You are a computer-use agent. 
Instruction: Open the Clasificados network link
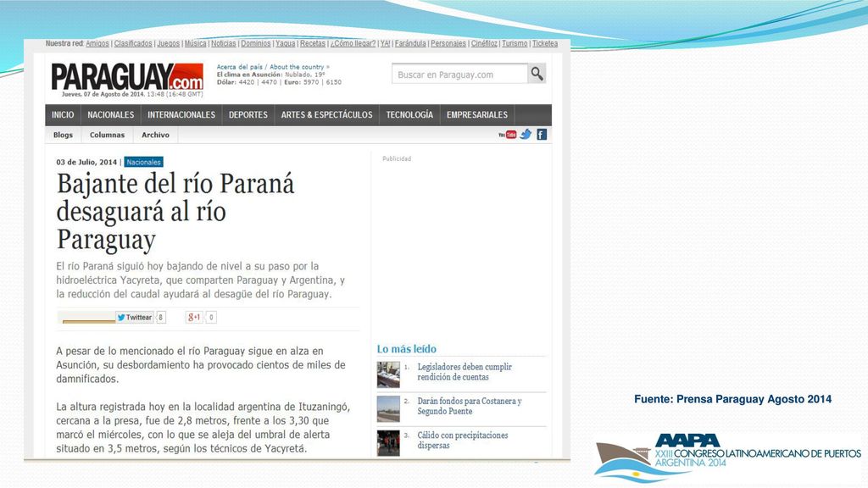click(x=133, y=43)
